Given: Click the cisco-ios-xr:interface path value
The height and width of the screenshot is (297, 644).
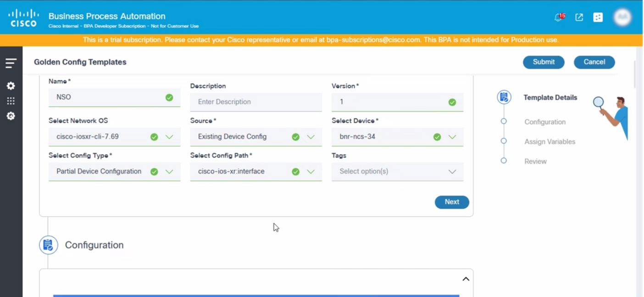Looking at the screenshot, I should [231, 171].
